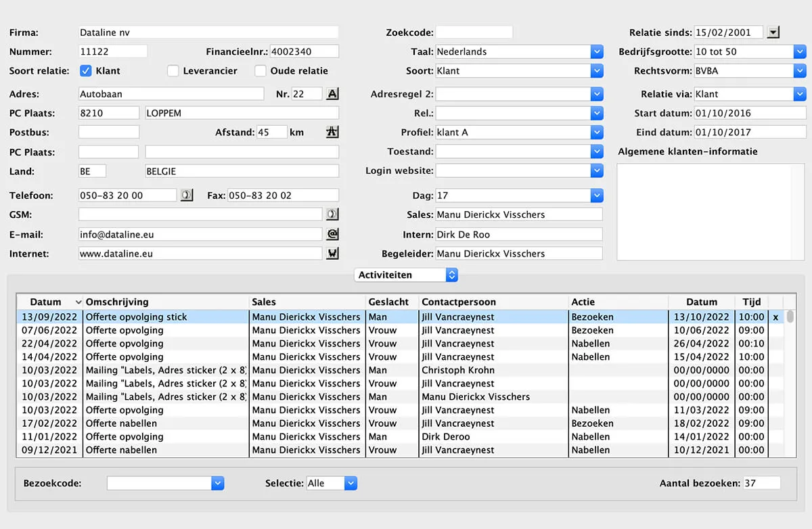The image size is (812, 529).
Task: Click the route distance icon next to km
Action: (332, 133)
